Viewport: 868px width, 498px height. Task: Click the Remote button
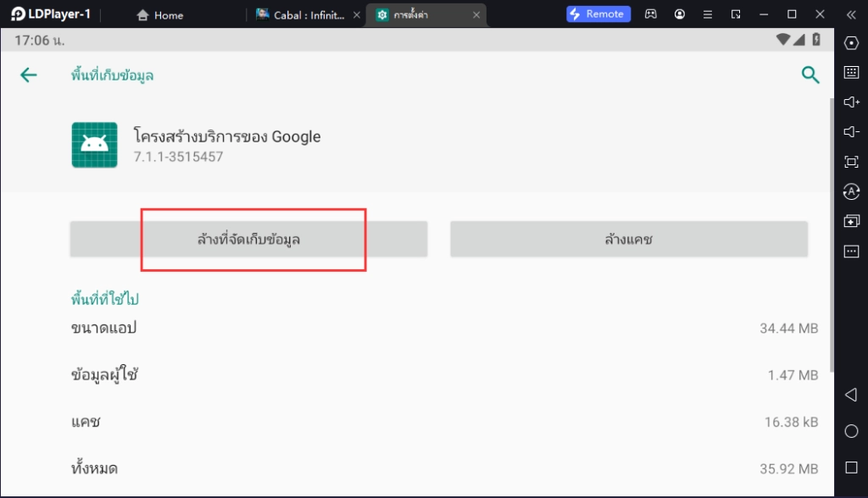pyautogui.click(x=598, y=14)
